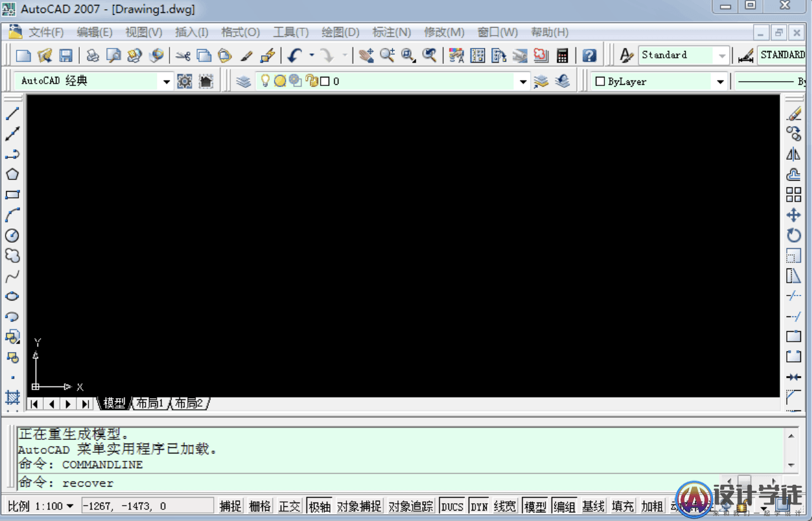Toggle 捕捉 snap mode

[231, 506]
